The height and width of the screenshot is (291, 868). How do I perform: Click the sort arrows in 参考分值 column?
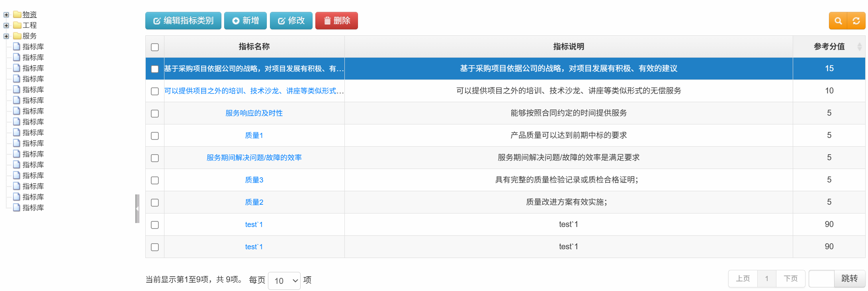859,47
